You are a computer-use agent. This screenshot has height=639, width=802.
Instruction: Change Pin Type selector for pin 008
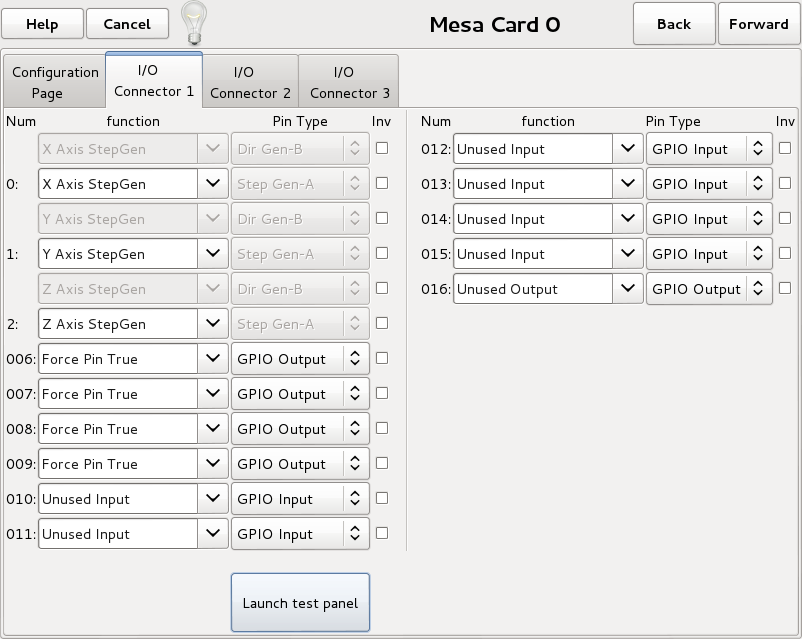300,429
